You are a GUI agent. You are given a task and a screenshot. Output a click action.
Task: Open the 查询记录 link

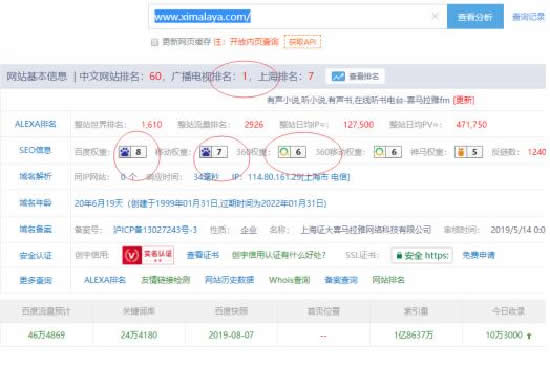pos(528,16)
